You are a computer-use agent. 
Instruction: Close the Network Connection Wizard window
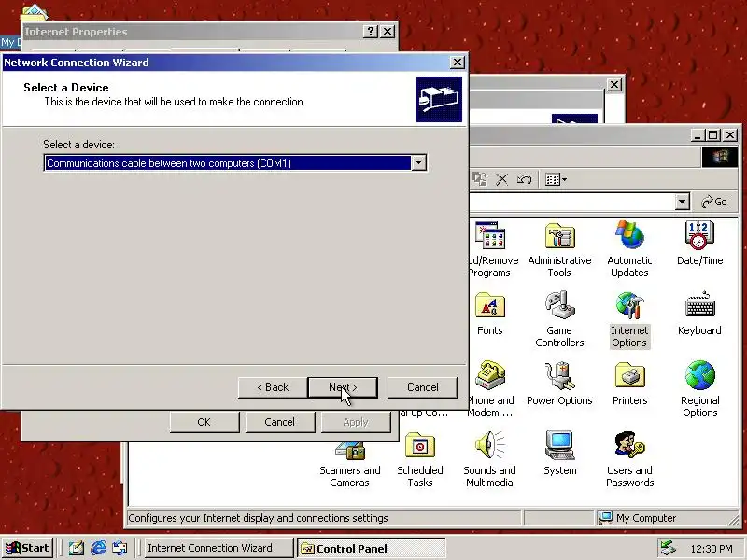point(458,63)
